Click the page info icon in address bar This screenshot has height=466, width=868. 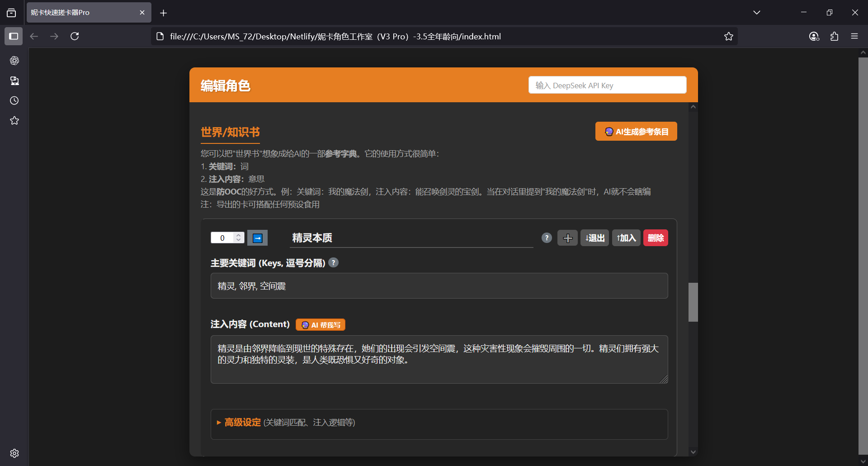[x=160, y=36]
